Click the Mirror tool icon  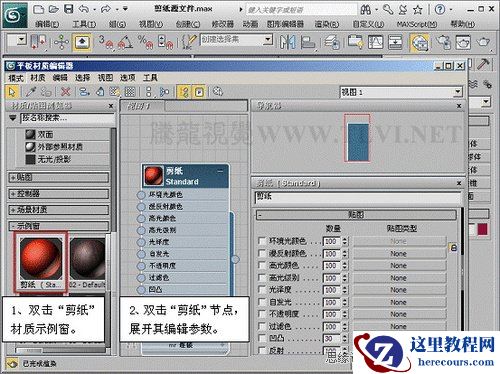click(287, 42)
